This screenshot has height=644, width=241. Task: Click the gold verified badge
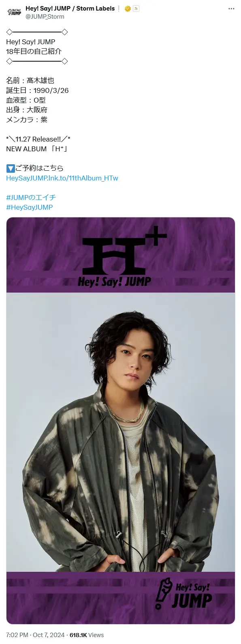point(128,9)
